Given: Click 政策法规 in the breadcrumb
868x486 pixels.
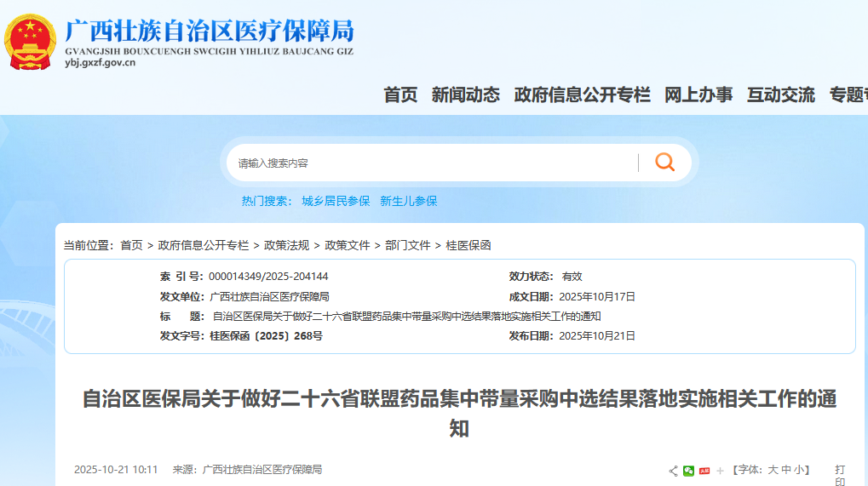Looking at the screenshot, I should [x=287, y=245].
